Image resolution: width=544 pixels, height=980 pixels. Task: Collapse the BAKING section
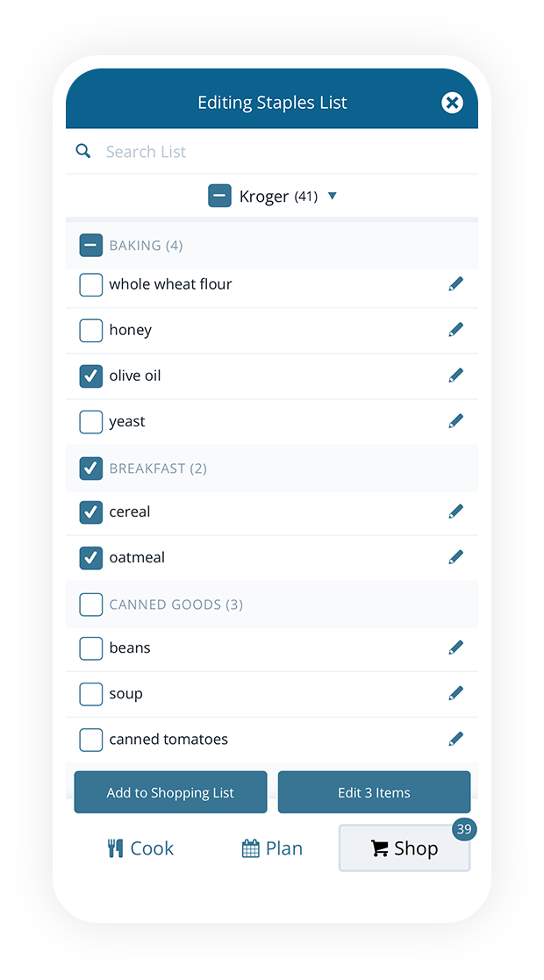tap(90, 245)
